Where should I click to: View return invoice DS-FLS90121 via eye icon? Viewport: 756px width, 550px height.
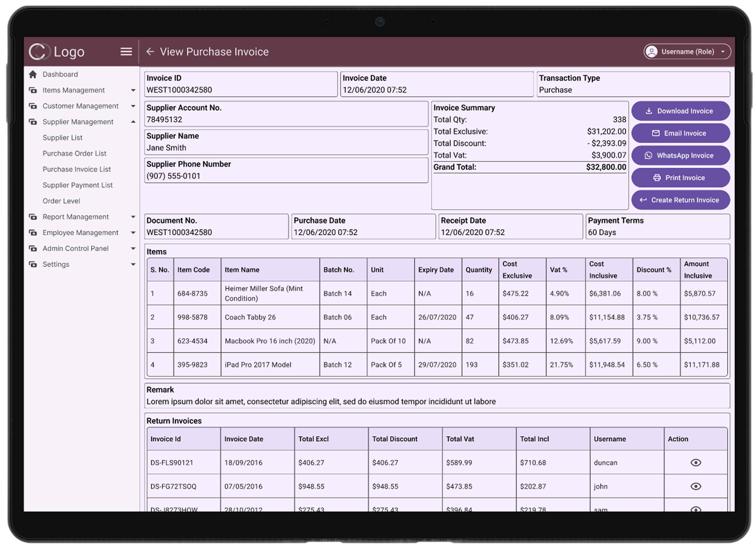[x=696, y=463]
